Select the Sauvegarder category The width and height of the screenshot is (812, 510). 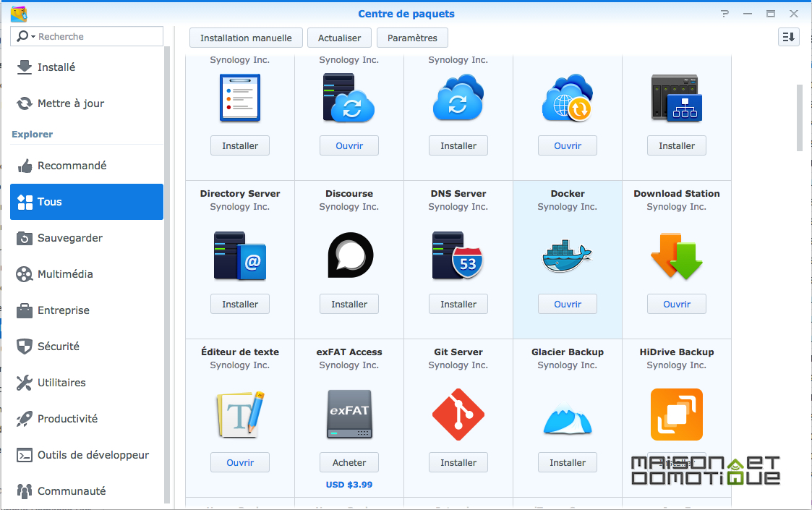coord(87,238)
